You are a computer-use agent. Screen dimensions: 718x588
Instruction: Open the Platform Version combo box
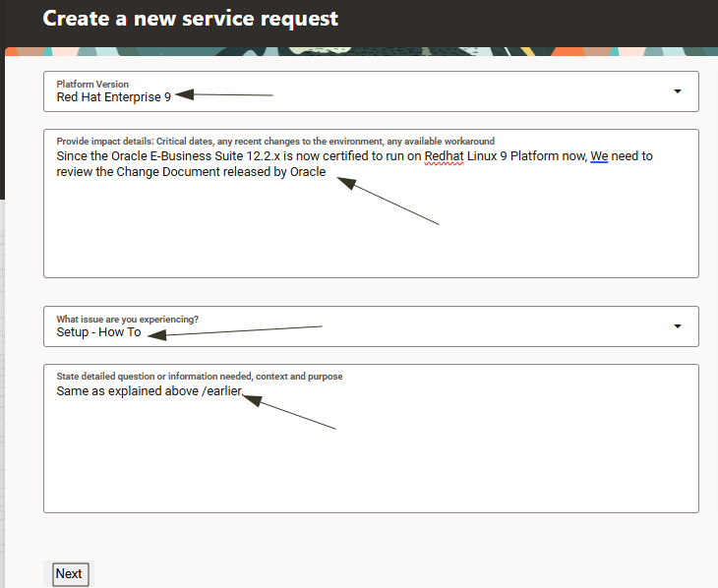371,91
